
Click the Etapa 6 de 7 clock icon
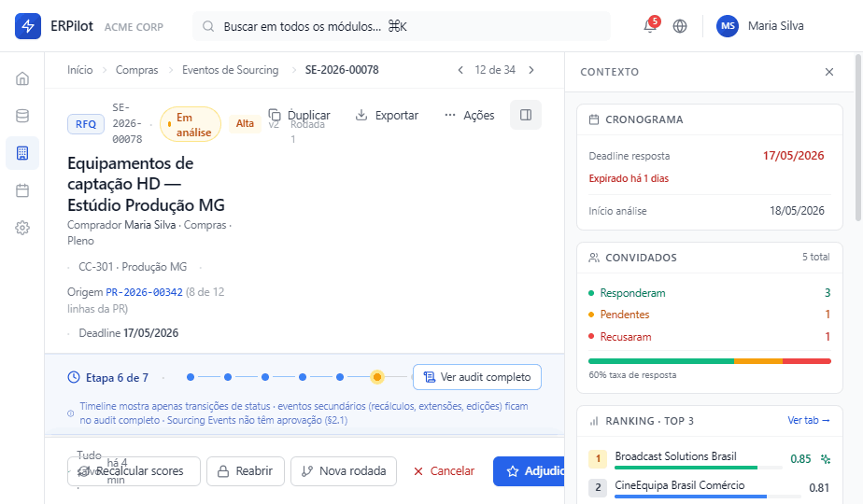[74, 377]
